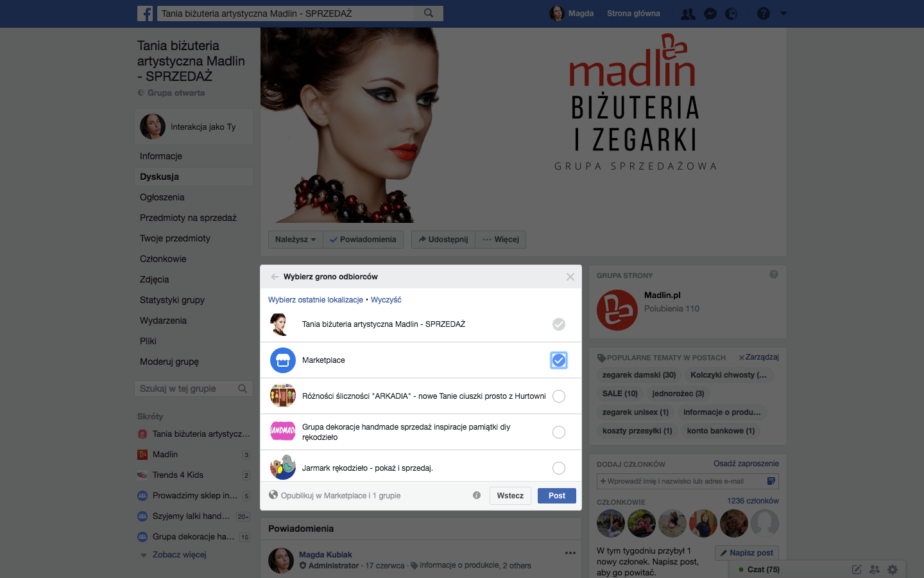Open Przedmioty na sprzedaż in sidebar
Image resolution: width=924 pixels, height=578 pixels.
tap(188, 218)
